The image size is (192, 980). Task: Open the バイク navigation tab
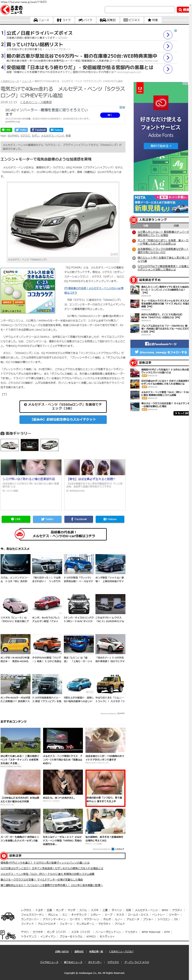click(85, 20)
